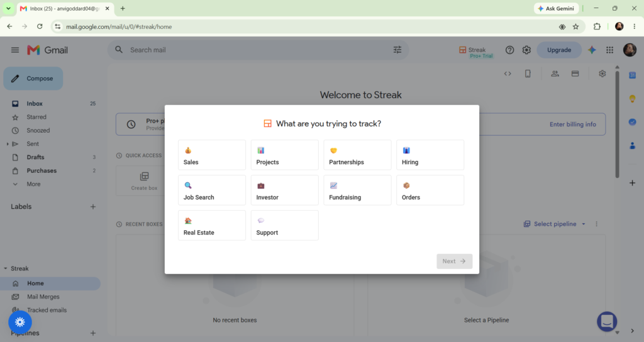Open the Streak chat support bubble
Image resolution: width=644 pixels, height=342 pixels.
click(607, 322)
